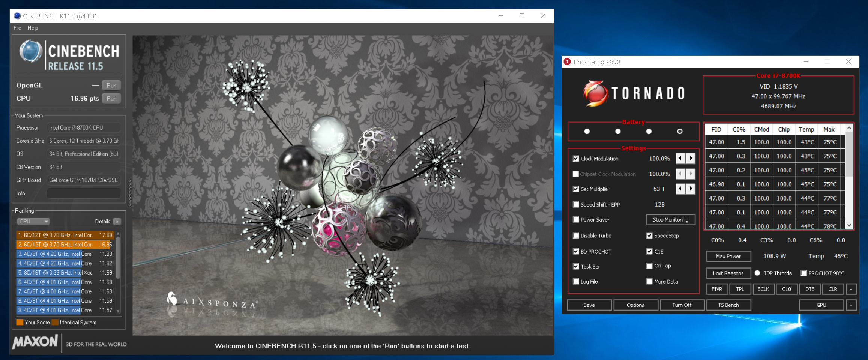
Task: Click the Identical System legend swatch
Action: coord(55,322)
